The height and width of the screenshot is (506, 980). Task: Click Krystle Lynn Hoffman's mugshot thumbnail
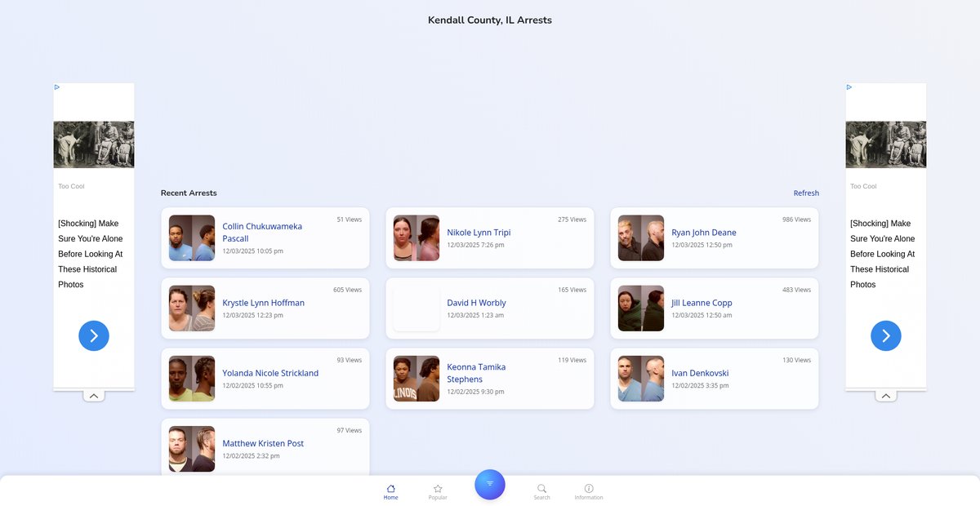click(x=192, y=308)
